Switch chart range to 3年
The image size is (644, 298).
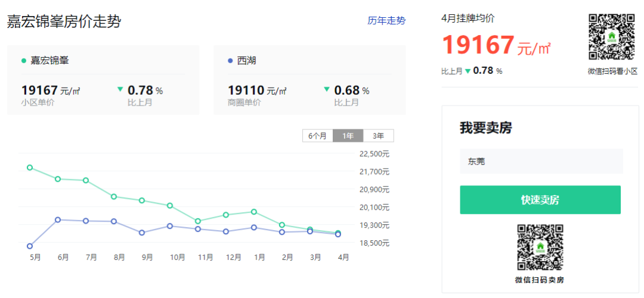[378, 136]
